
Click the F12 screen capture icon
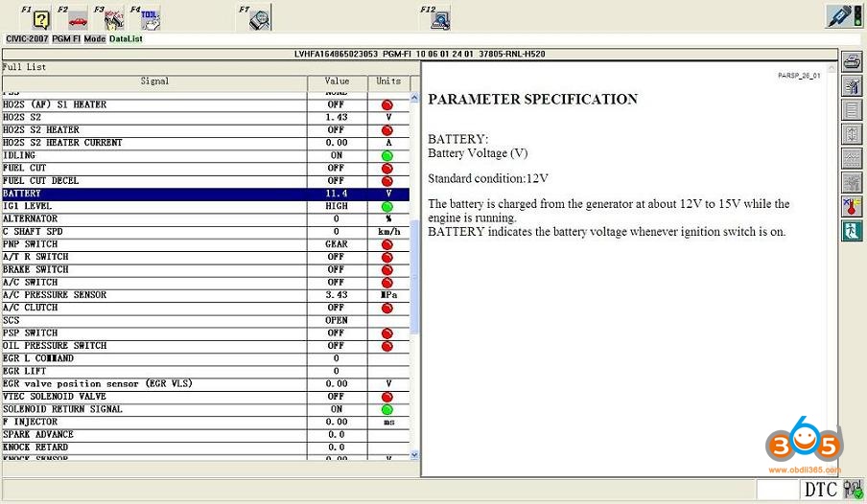click(440, 18)
